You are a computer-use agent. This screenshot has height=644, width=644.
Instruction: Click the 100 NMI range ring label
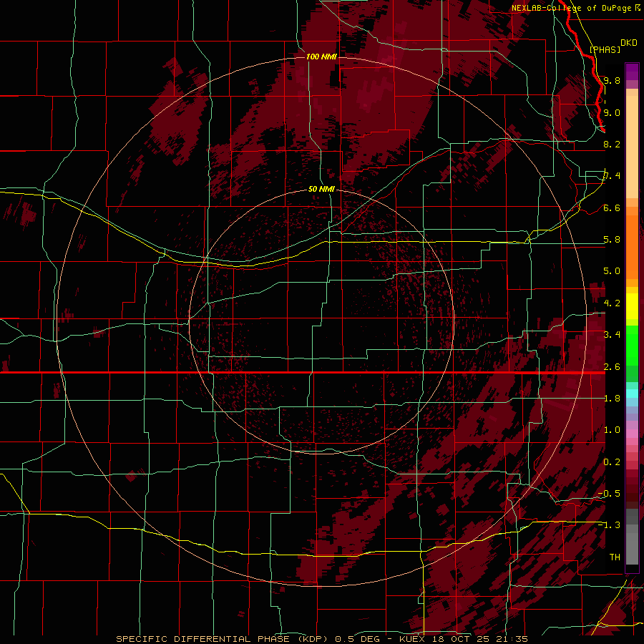(x=321, y=57)
